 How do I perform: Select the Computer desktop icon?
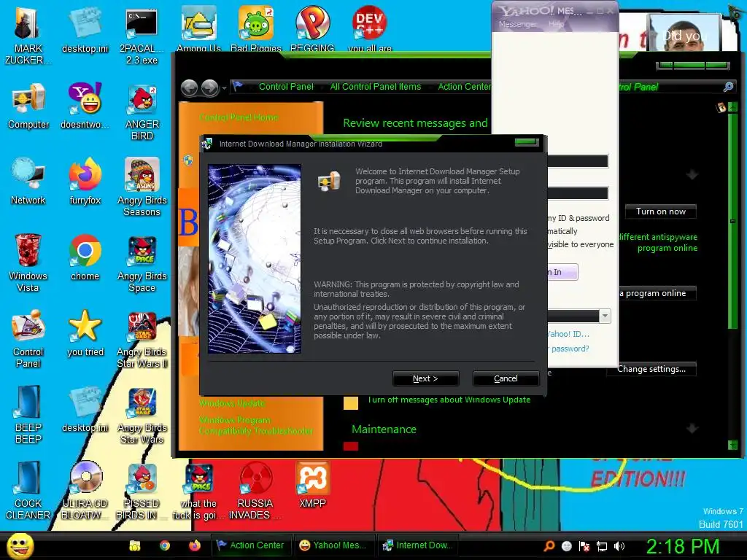click(x=28, y=106)
